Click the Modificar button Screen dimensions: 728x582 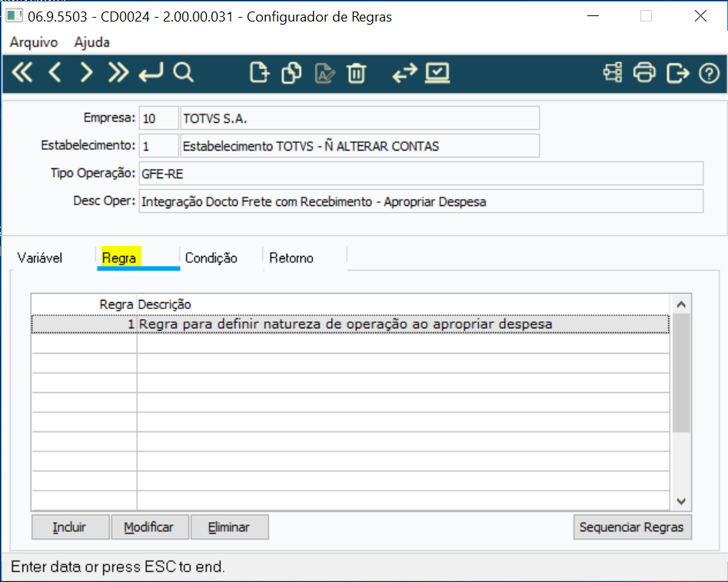tap(149, 527)
